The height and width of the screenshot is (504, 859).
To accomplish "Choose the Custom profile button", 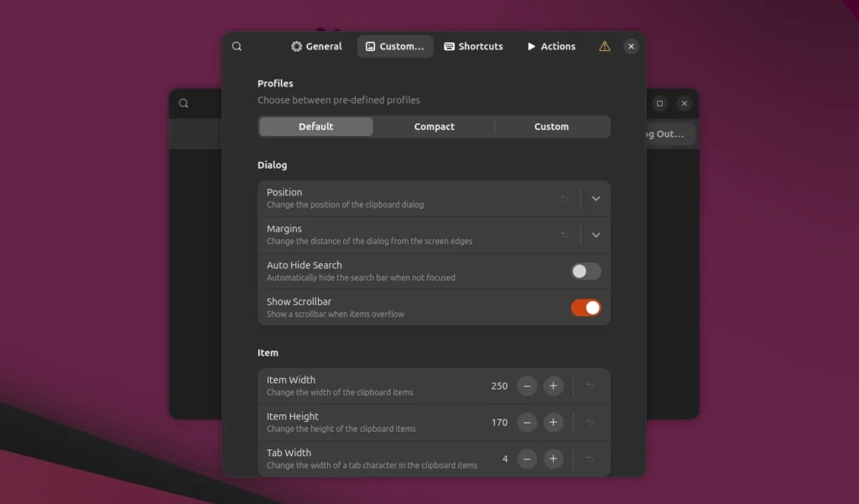I will (551, 127).
